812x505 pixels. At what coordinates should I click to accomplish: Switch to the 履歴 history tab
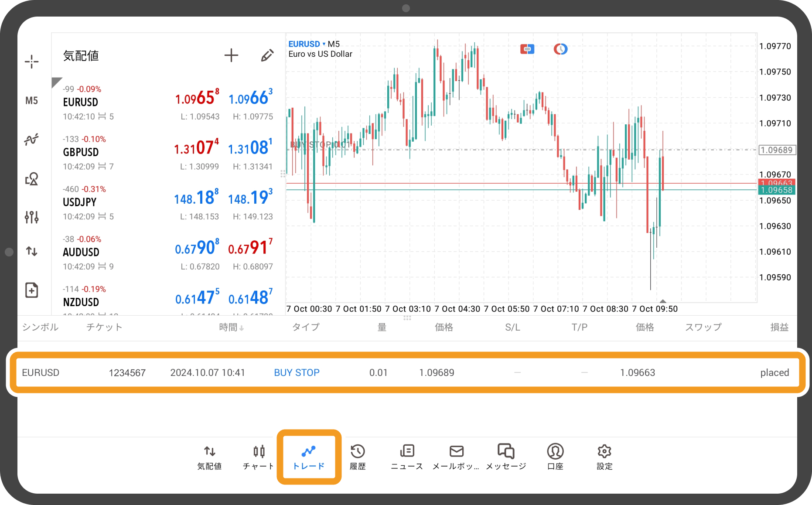(x=358, y=457)
